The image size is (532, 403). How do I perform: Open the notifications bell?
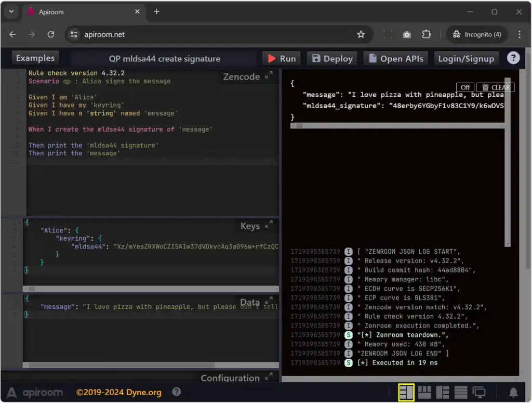pyautogui.click(x=513, y=393)
